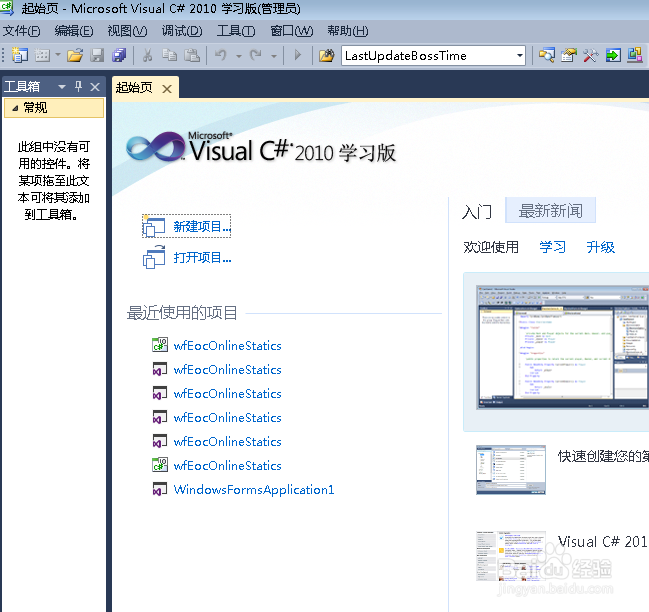
Task: Toggle auto-hide pin on 工具箱 panel
Action: coord(78,86)
